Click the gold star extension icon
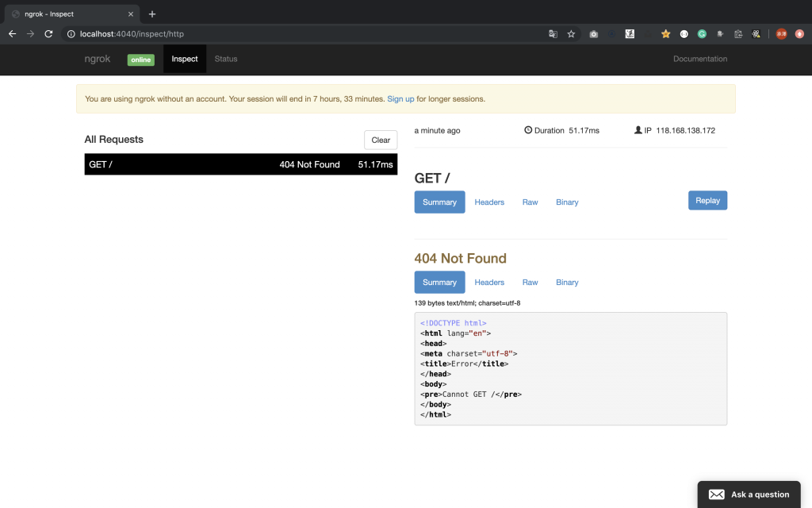Screen dimensions: 812x508 [666, 33]
